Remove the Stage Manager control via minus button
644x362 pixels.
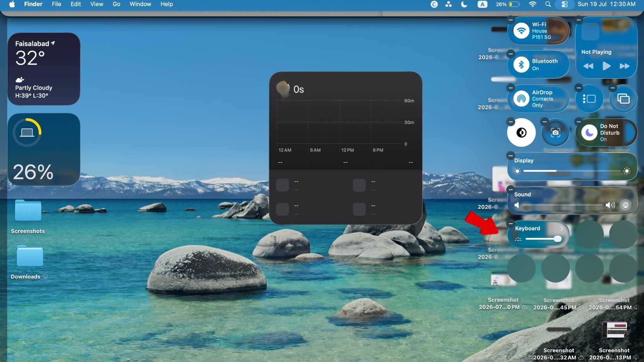coord(579,87)
